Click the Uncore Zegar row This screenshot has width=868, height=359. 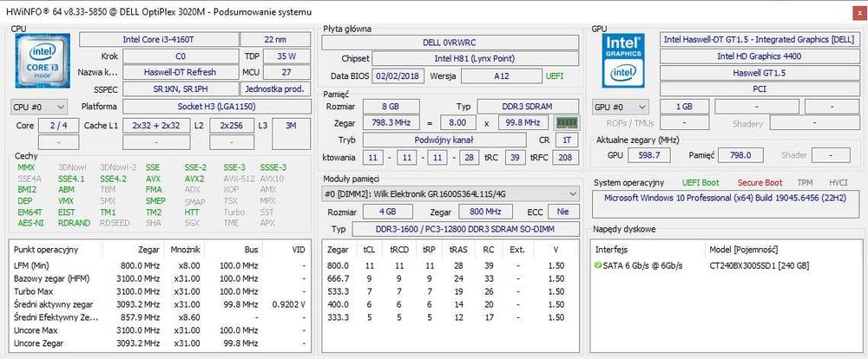coord(159,343)
